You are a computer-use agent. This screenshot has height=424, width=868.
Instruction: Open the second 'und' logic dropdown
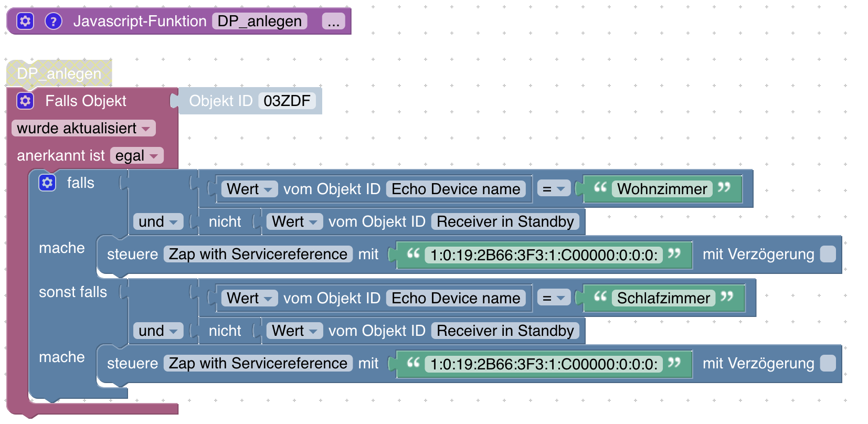[x=158, y=331]
